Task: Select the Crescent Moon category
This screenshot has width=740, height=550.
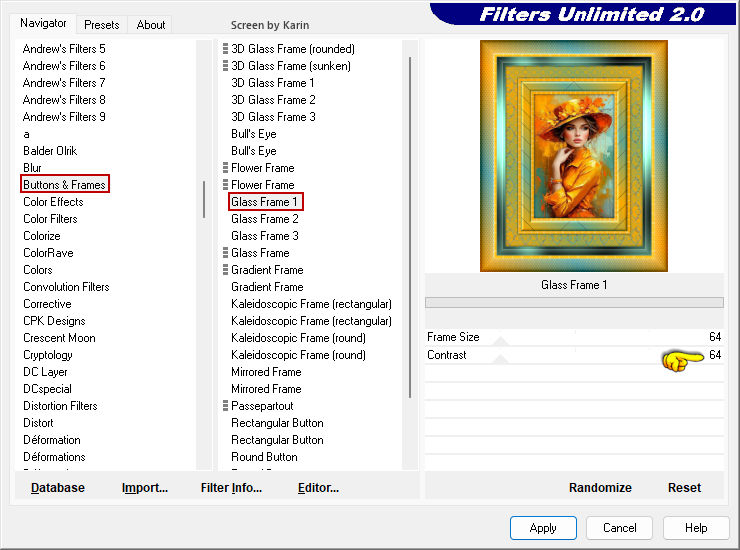Action: coord(59,338)
